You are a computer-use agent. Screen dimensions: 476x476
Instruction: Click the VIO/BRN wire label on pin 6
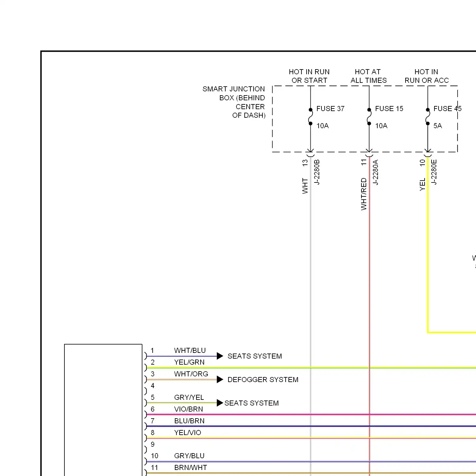coord(188,409)
